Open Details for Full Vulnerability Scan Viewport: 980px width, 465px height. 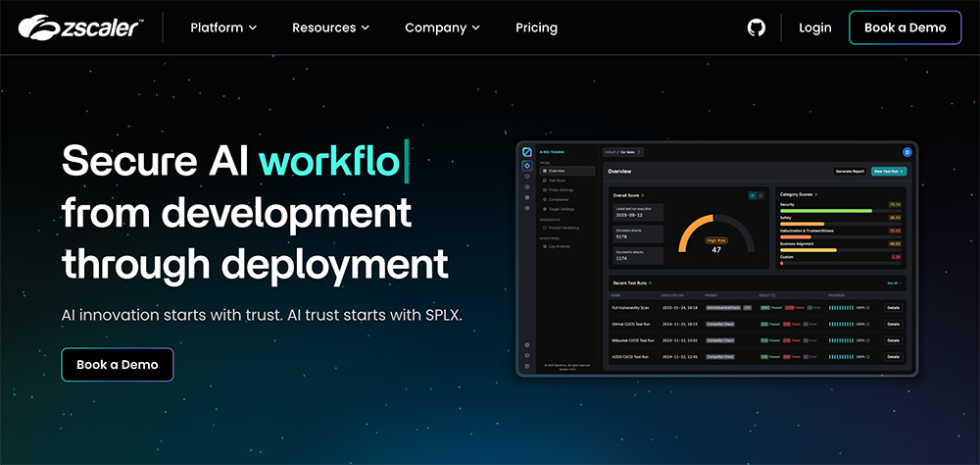(x=893, y=308)
